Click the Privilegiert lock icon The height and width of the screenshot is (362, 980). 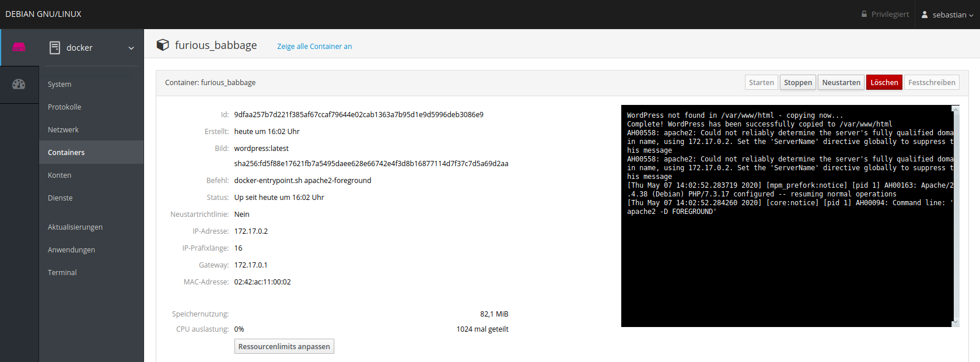coord(864,14)
